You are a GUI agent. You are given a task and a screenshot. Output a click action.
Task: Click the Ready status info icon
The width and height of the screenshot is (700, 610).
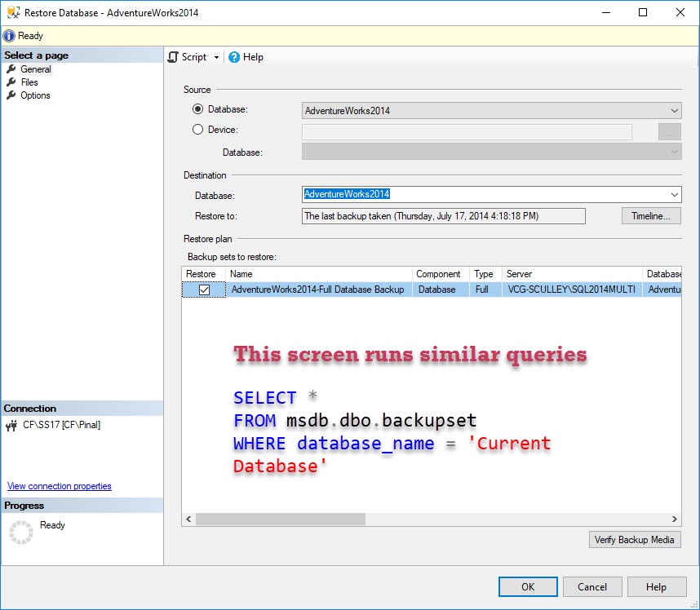click(x=7, y=35)
